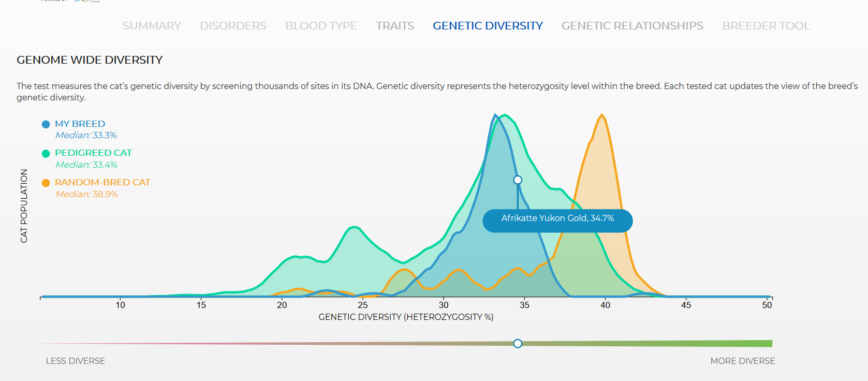Click the cat's marker circle on chart curve

click(x=518, y=180)
